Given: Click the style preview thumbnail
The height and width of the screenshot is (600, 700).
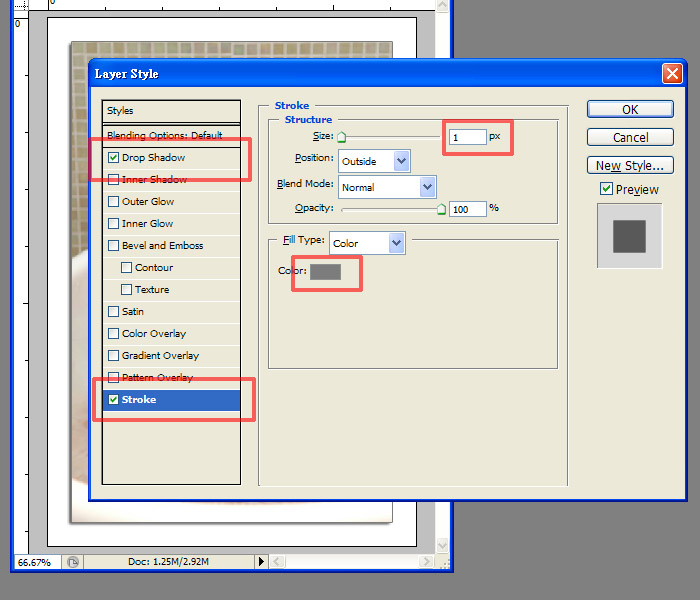Looking at the screenshot, I should 629,236.
